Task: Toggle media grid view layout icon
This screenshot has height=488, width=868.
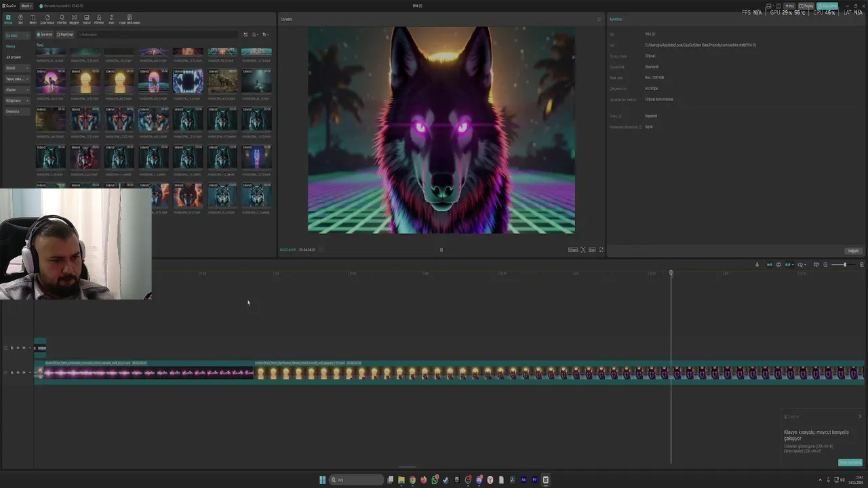Action: tap(245, 35)
